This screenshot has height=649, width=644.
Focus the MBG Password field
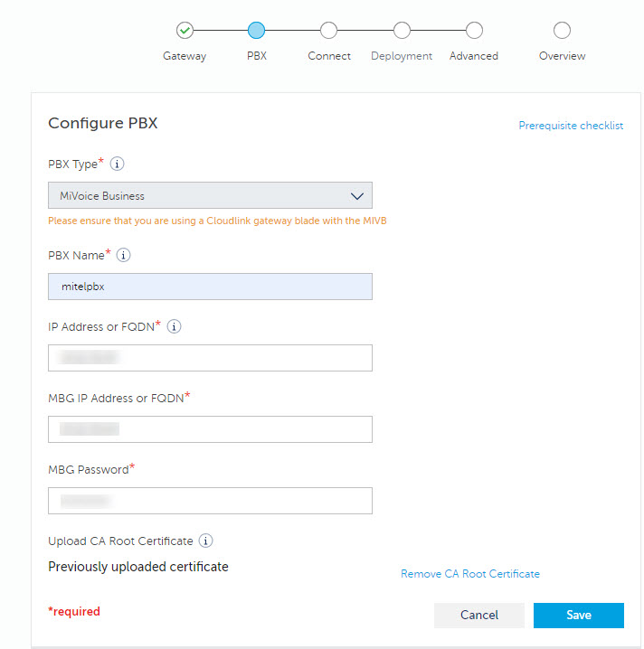pos(210,501)
